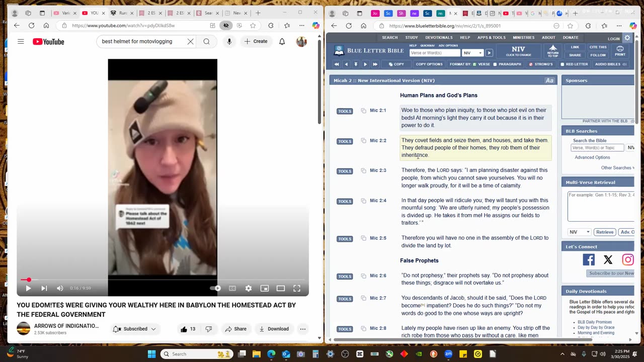This screenshot has height=362, width=644.
Task: Open the SEARCH menu on Blue Letter Bible
Action: pos(389,37)
